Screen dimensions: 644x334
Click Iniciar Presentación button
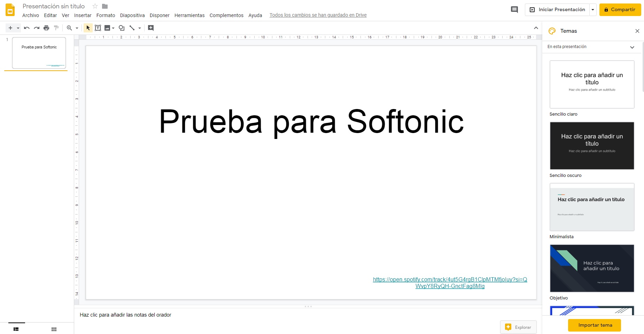point(557,10)
